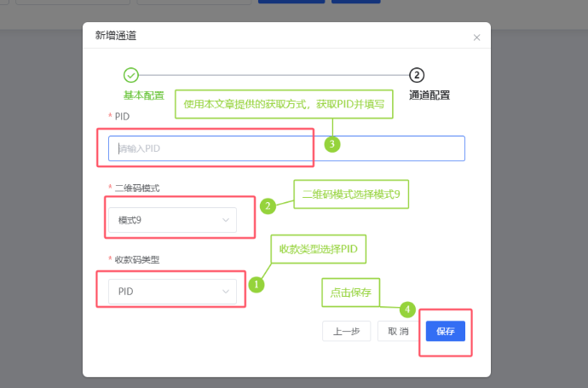Screen dimensions: 588x388
Task: Go back with the 上一步 button
Action: [x=346, y=331]
